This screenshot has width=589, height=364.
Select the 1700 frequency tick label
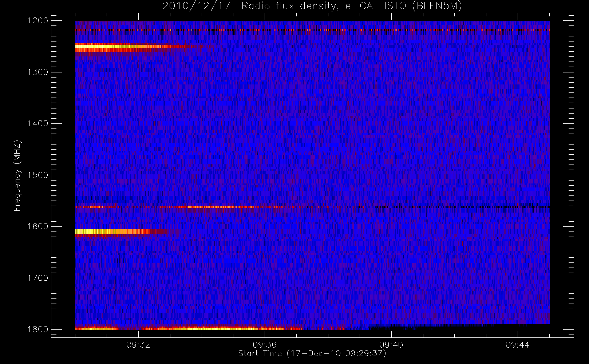(38, 278)
